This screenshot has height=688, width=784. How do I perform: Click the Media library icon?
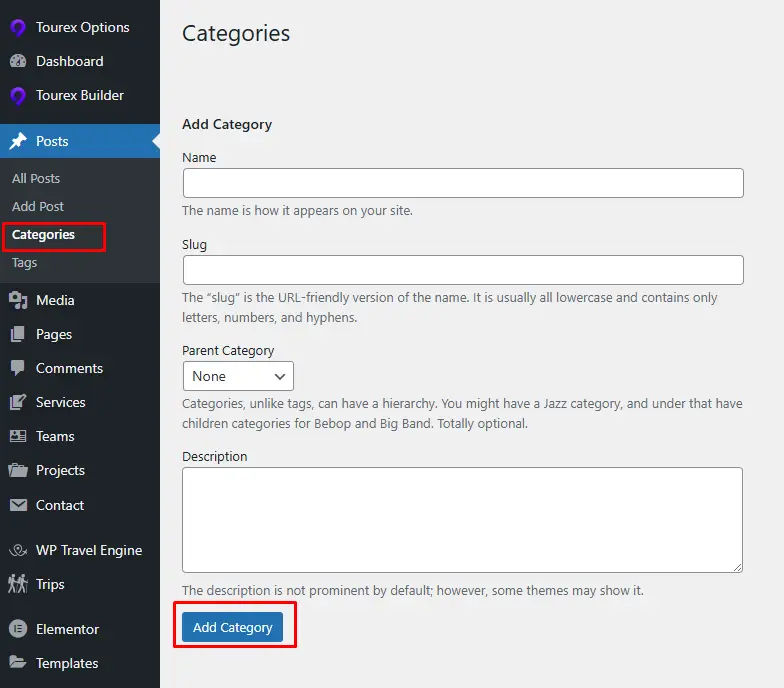coord(18,300)
